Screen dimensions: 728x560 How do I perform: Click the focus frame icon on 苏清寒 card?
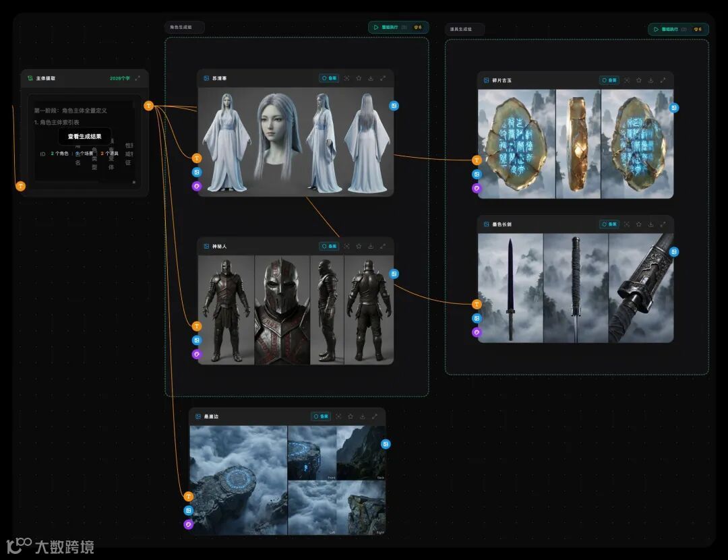(347, 78)
